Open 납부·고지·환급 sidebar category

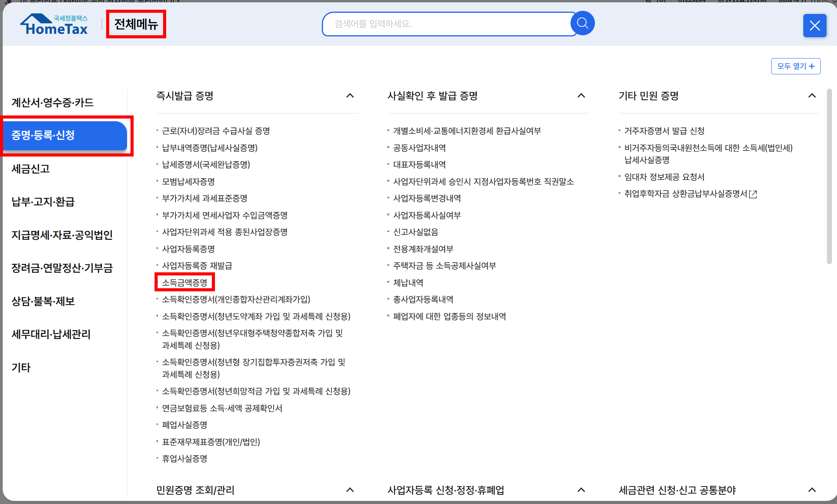tap(43, 202)
